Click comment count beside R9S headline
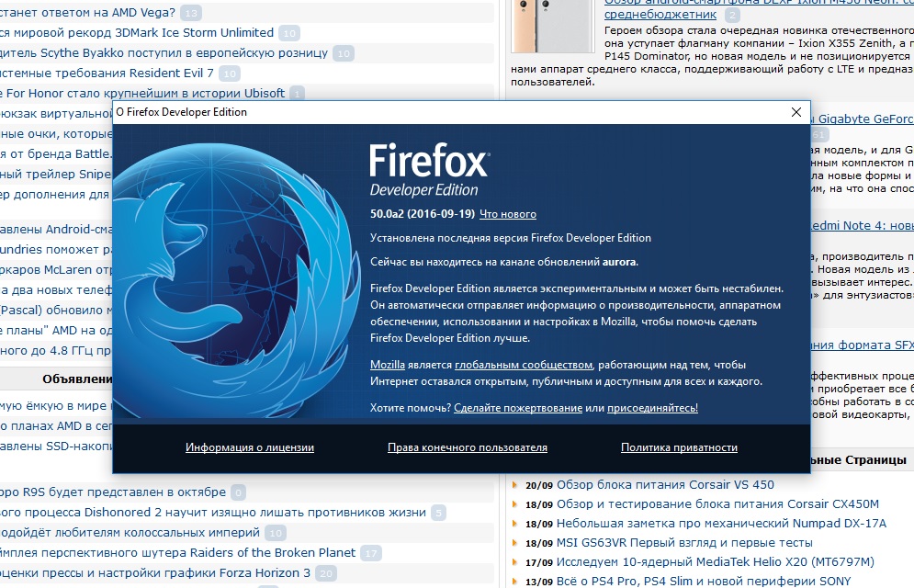This screenshot has height=588, width=914. [239, 492]
